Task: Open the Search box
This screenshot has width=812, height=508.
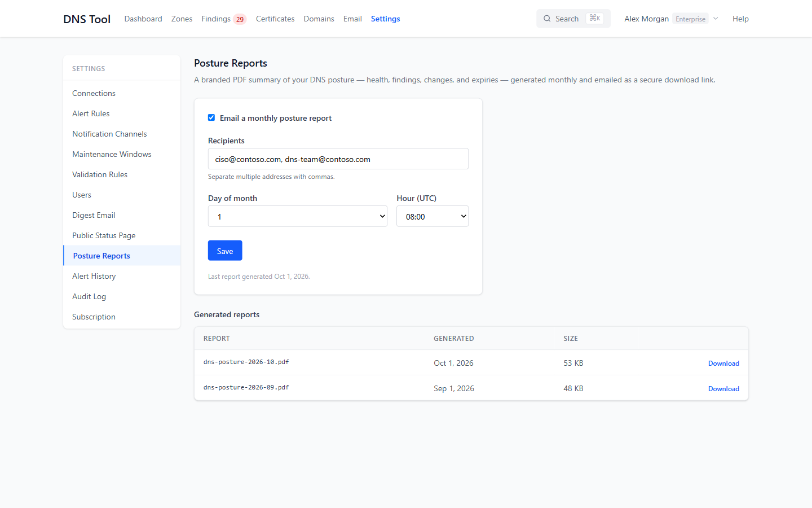Action: coord(573,19)
